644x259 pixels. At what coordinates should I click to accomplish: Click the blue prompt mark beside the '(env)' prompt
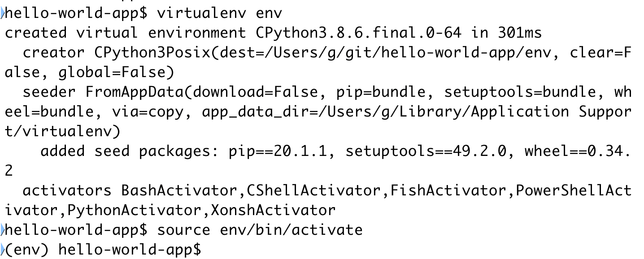tap(2, 250)
